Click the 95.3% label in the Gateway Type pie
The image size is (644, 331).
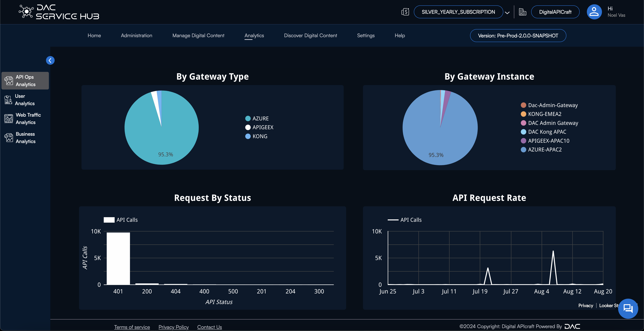(x=165, y=155)
